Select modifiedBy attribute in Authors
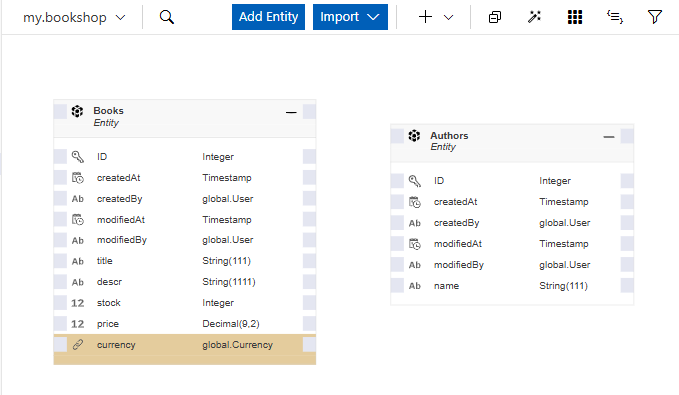Image resolution: width=679 pixels, height=395 pixels. coord(459,265)
